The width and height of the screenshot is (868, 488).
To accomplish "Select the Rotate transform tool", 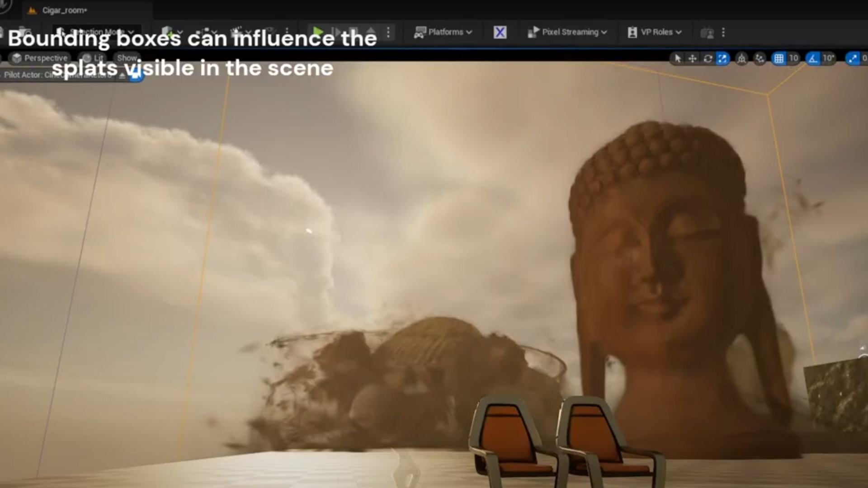I will coord(708,58).
